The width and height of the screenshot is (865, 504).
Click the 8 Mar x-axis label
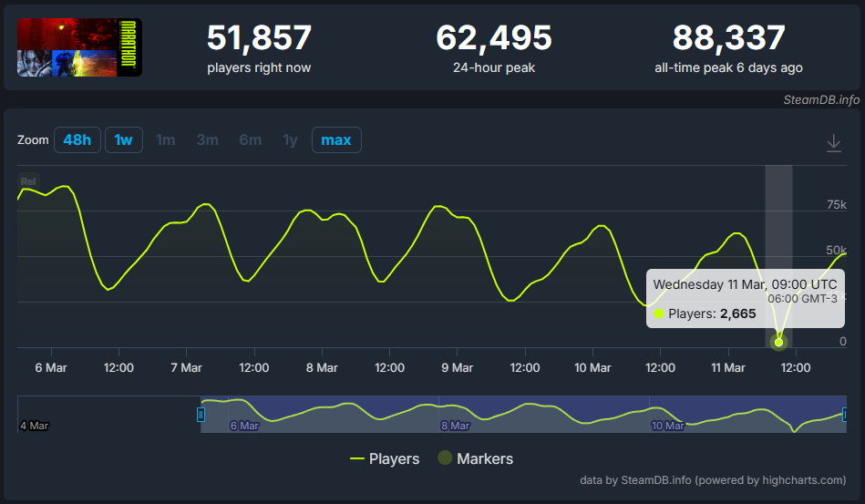click(x=322, y=368)
